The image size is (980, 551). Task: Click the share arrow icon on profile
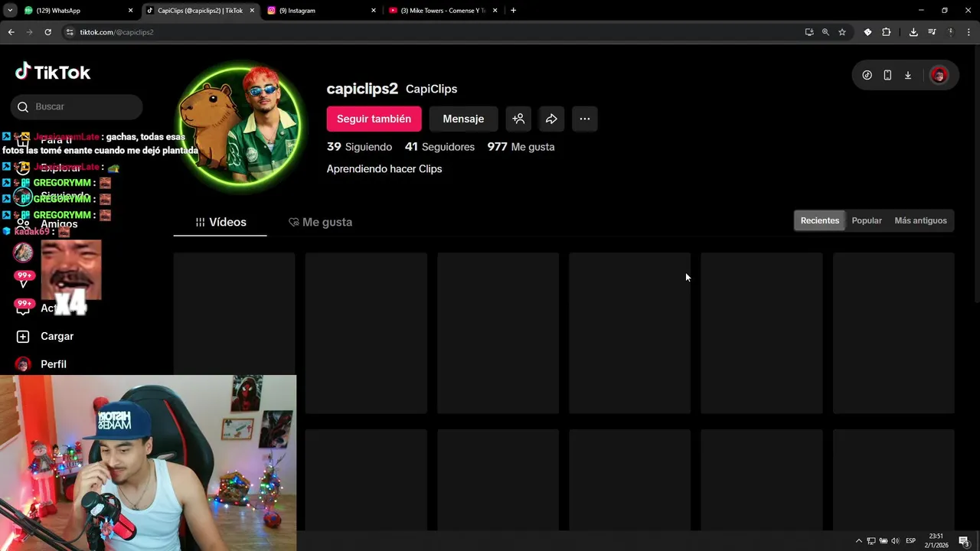tap(551, 119)
